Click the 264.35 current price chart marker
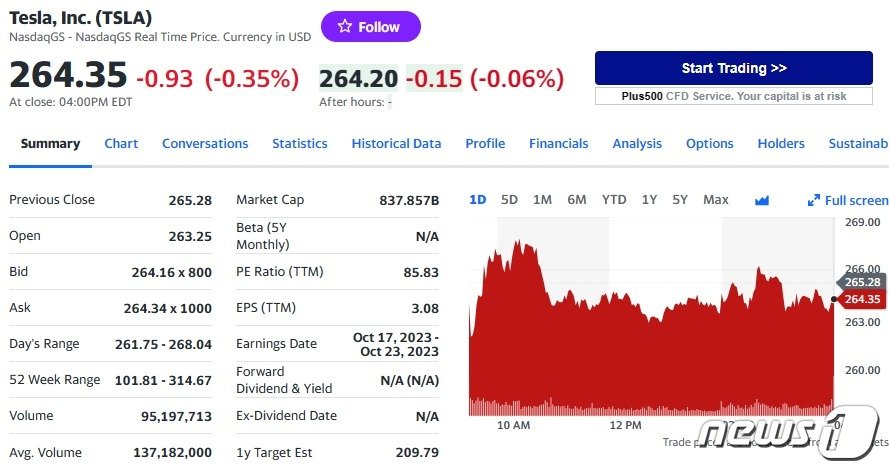This screenshot has width=889, height=472. click(x=861, y=299)
